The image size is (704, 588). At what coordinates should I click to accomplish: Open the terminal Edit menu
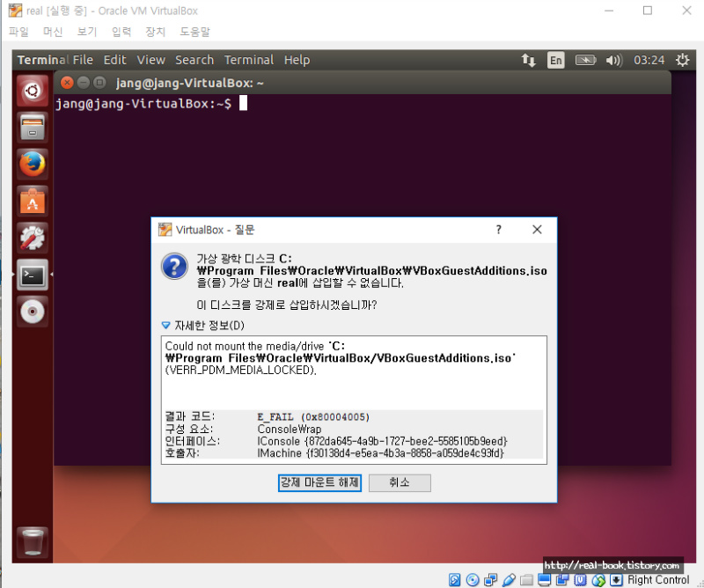click(115, 60)
